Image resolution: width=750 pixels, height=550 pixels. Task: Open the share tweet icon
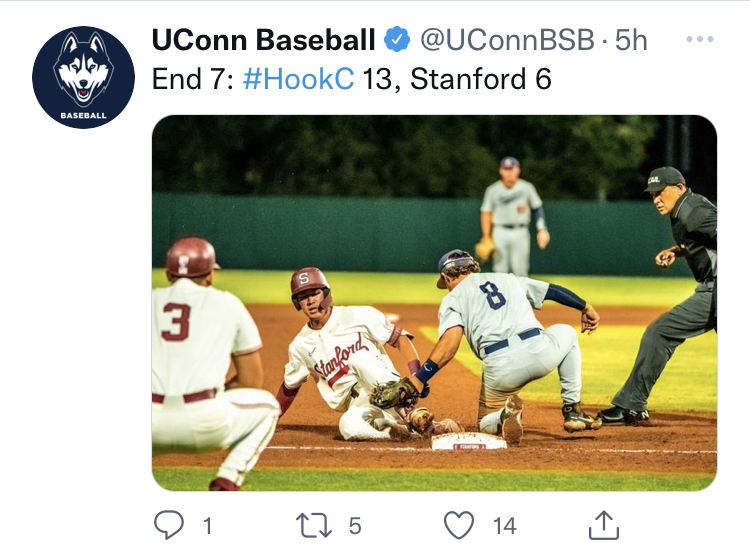pos(603,524)
